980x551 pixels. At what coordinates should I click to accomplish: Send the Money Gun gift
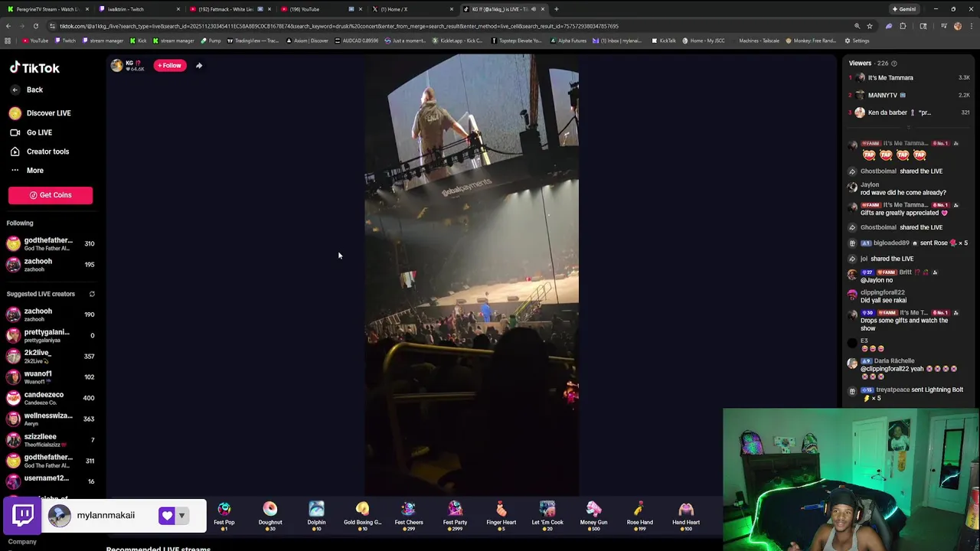click(593, 516)
